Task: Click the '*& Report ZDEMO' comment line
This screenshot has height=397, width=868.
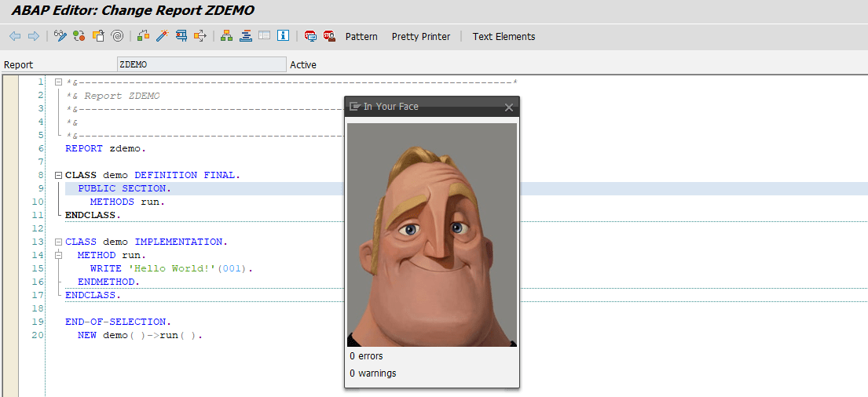Action: tap(112, 96)
